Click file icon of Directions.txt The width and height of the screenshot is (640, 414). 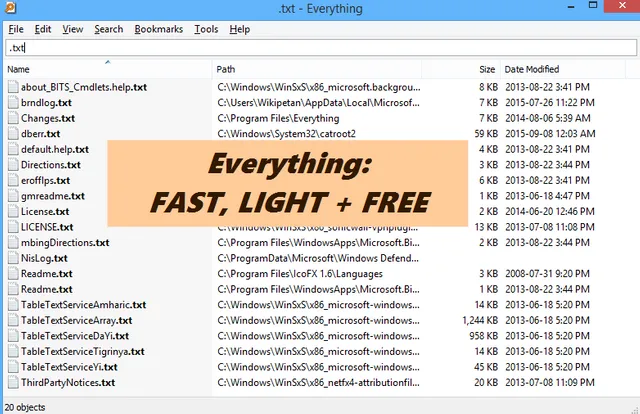tap(13, 165)
